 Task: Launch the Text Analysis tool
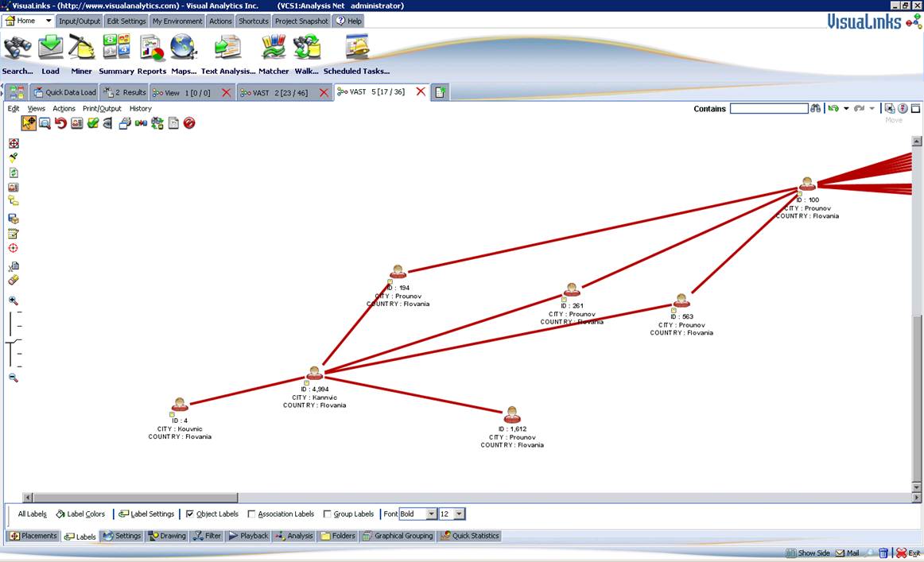(227, 47)
